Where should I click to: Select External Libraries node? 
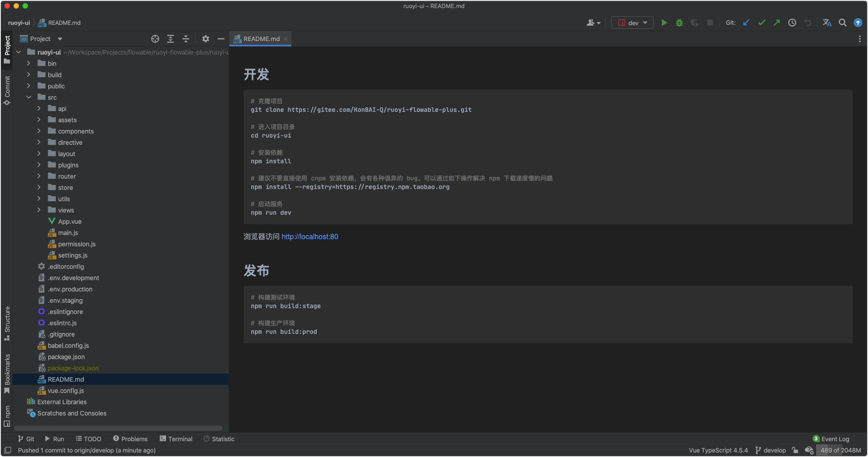[62, 402]
